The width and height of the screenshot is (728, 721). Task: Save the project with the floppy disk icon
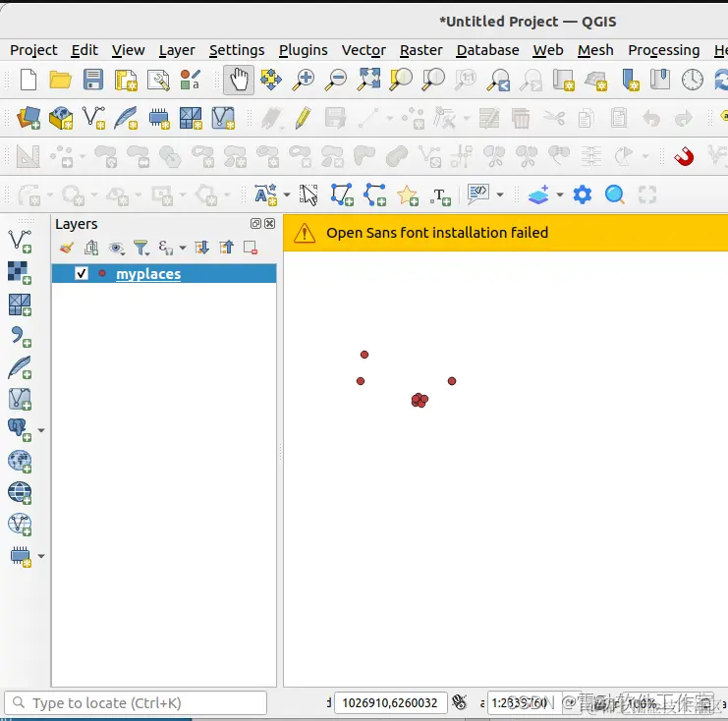coord(93,80)
